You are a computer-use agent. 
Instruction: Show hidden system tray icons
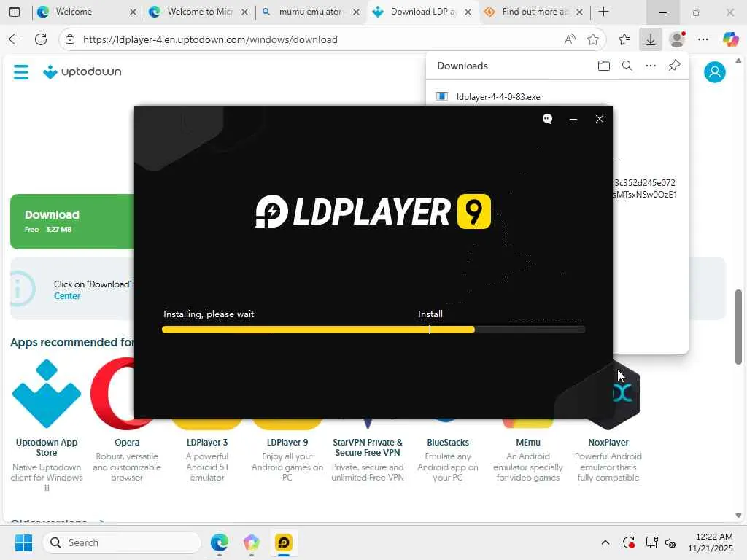point(605,542)
